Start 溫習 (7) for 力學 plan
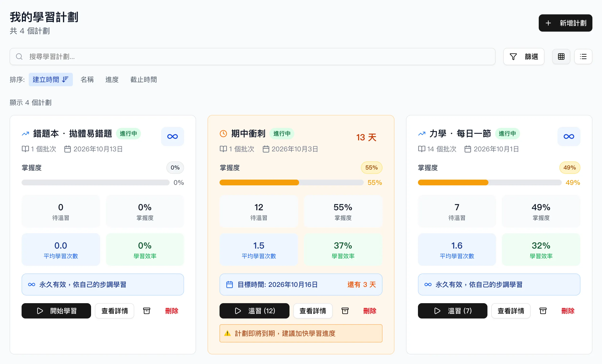Image resolution: width=602 pixels, height=364 pixels. (452, 311)
